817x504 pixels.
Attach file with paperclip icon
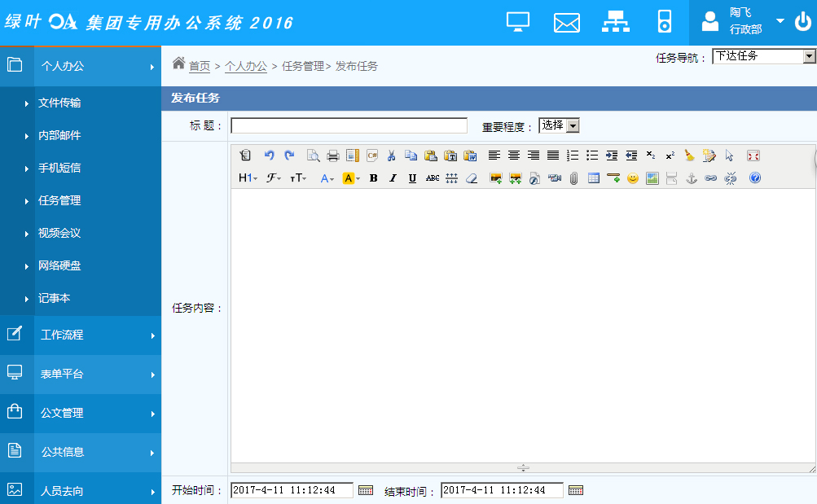coord(573,178)
